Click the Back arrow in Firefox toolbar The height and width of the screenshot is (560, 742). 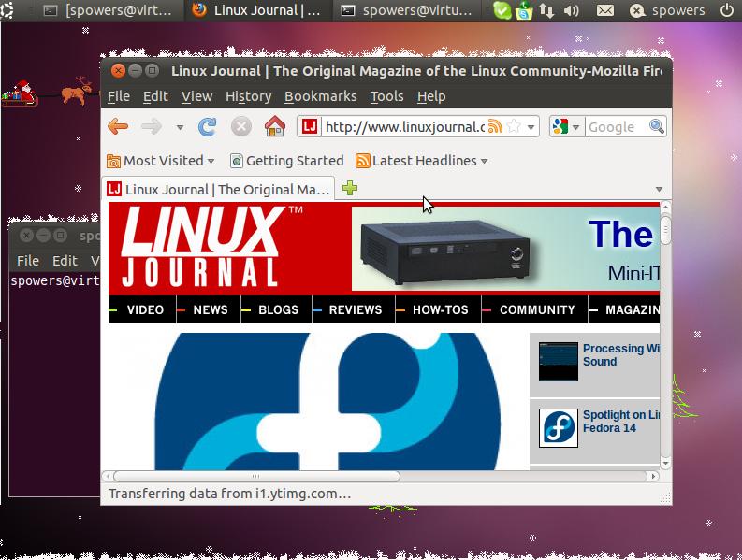[118, 126]
